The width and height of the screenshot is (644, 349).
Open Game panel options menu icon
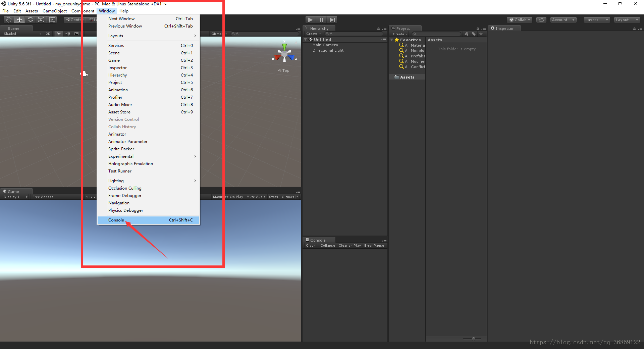298,192
